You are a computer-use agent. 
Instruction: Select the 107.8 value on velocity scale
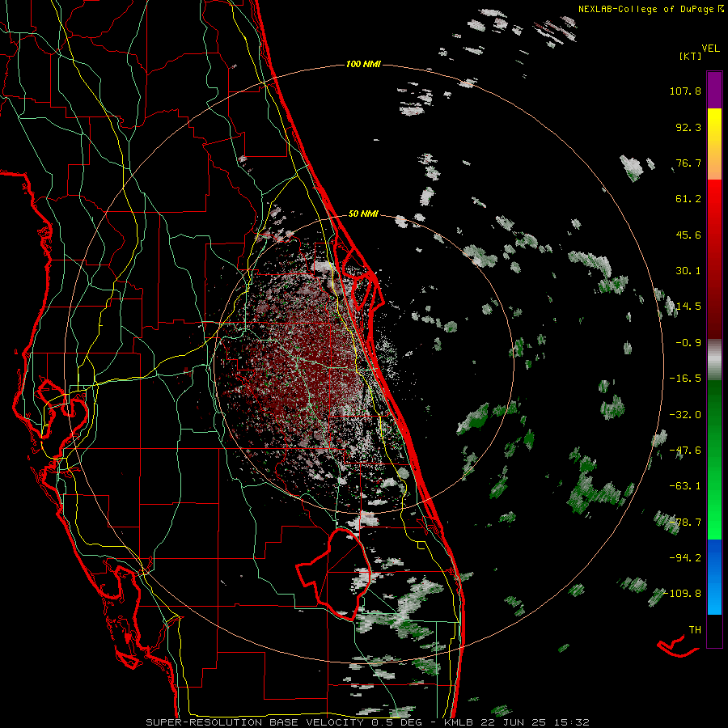click(x=685, y=91)
